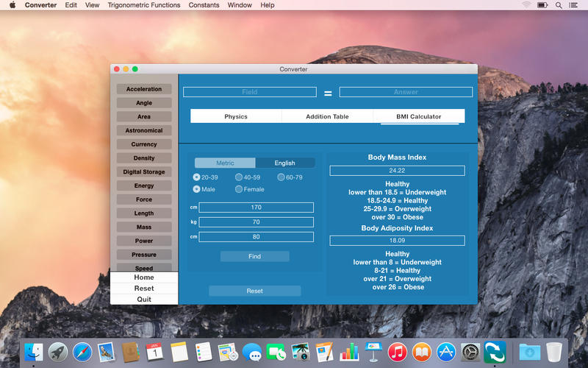
Task: Open System Preferences gear icon
Action: pos(470,353)
